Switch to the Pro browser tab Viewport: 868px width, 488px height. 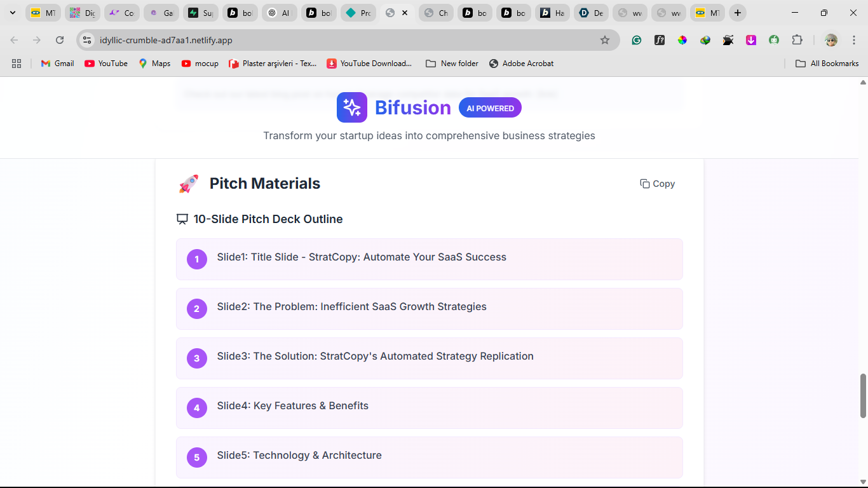pyautogui.click(x=358, y=13)
